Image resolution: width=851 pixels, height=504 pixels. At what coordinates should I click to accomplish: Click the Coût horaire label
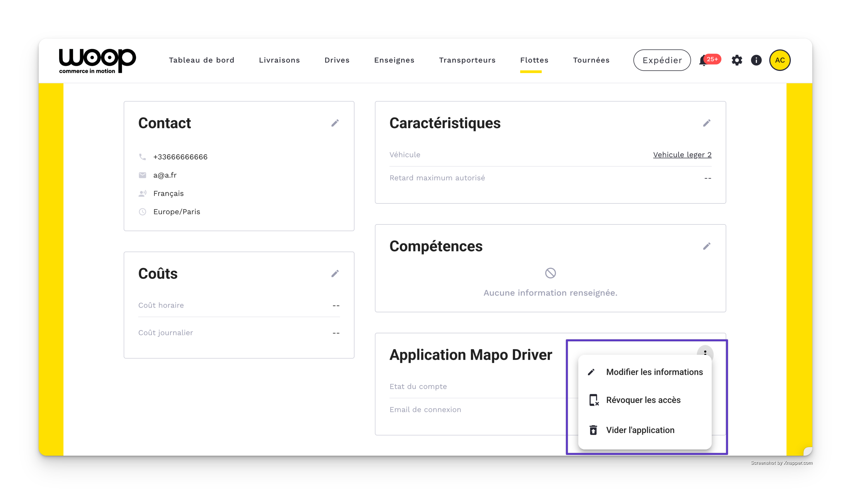click(x=161, y=305)
